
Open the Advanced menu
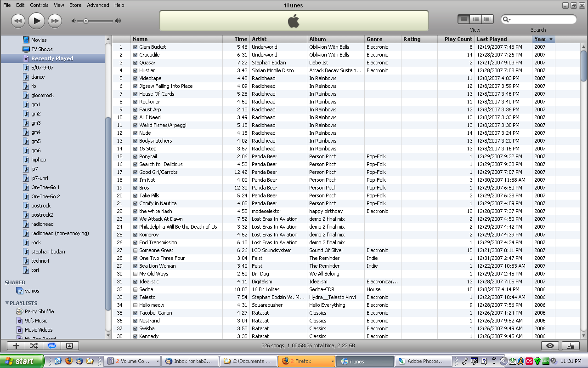(98, 5)
